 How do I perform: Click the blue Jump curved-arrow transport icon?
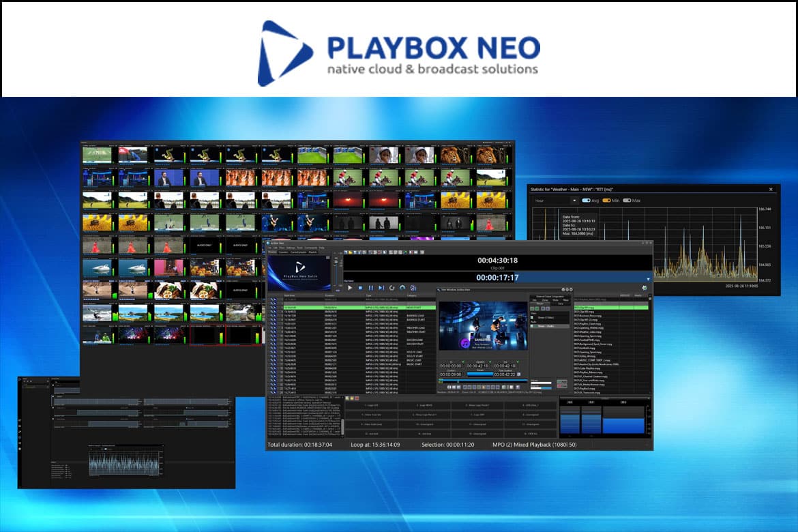(x=402, y=288)
